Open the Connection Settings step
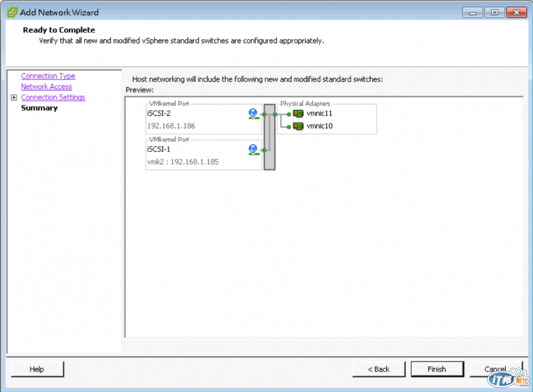 pyautogui.click(x=53, y=97)
